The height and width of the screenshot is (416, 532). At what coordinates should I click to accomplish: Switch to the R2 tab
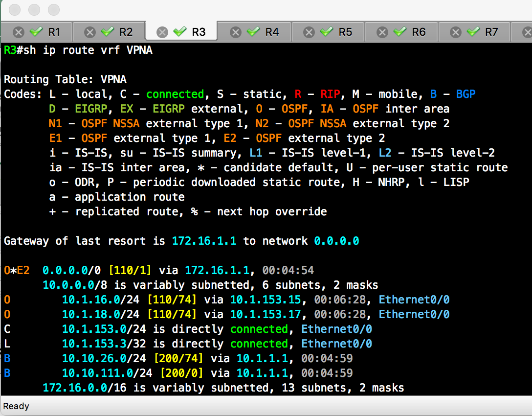pos(126,32)
